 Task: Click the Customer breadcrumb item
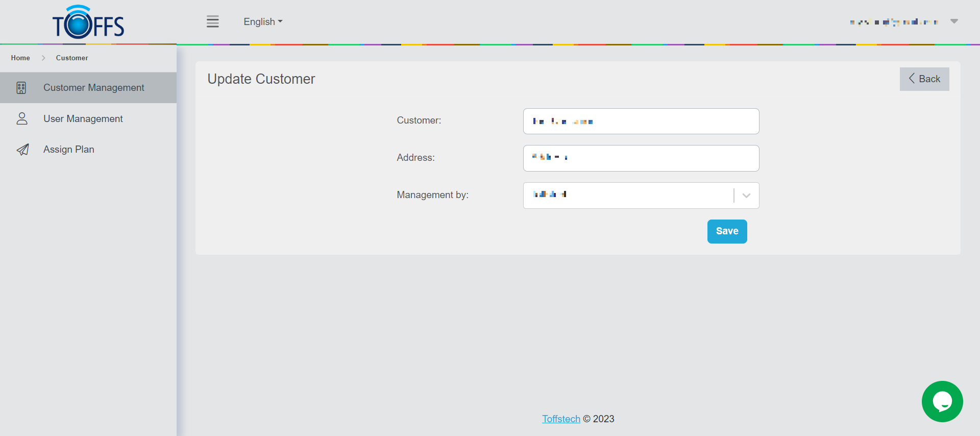click(72, 58)
